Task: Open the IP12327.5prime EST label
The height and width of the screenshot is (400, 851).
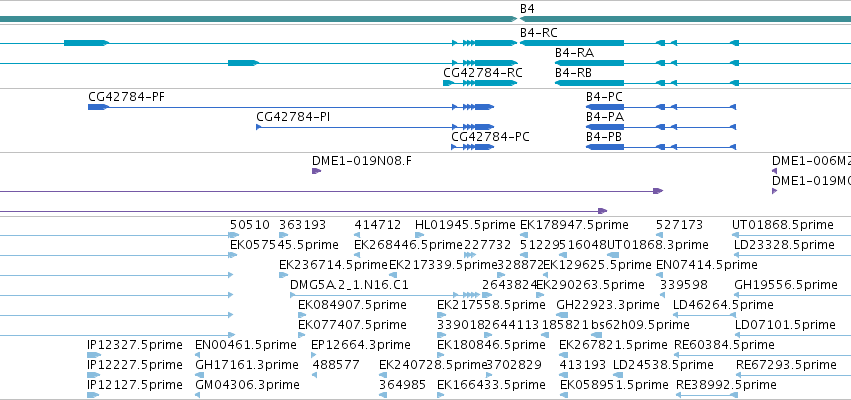Action: tap(135, 345)
